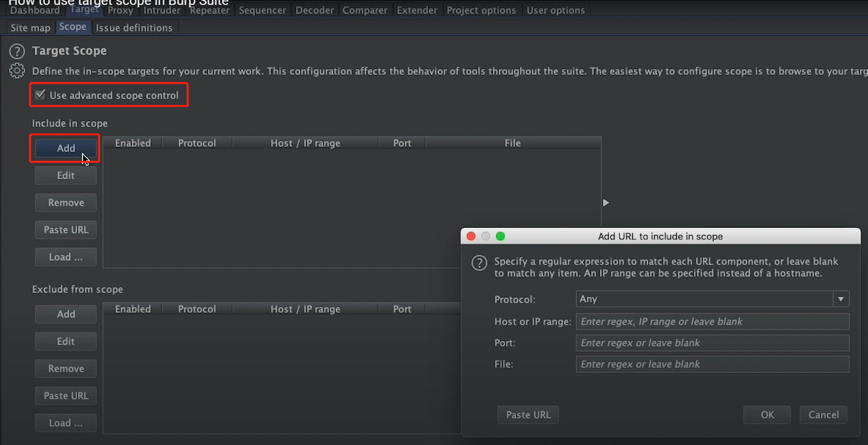Open the Repeater tab
Image resolution: width=868 pixels, height=445 pixels.
pyautogui.click(x=209, y=10)
